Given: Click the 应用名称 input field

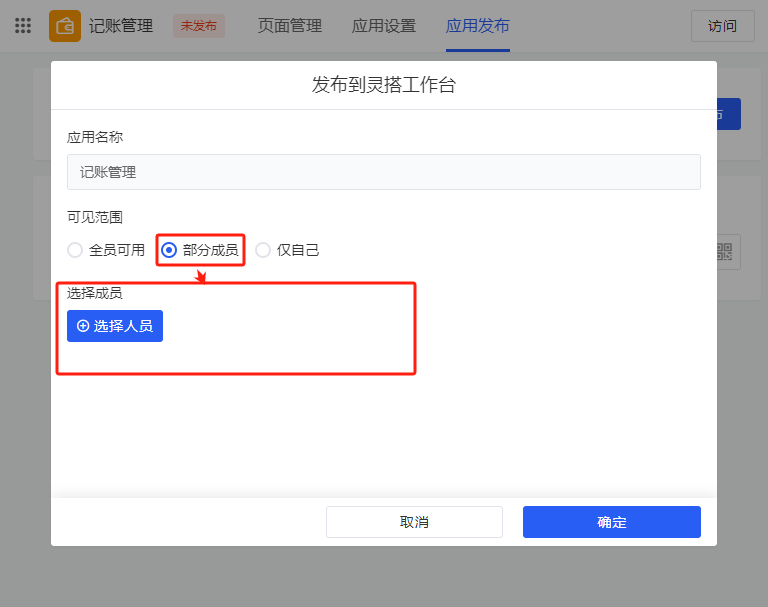Looking at the screenshot, I should coord(384,172).
